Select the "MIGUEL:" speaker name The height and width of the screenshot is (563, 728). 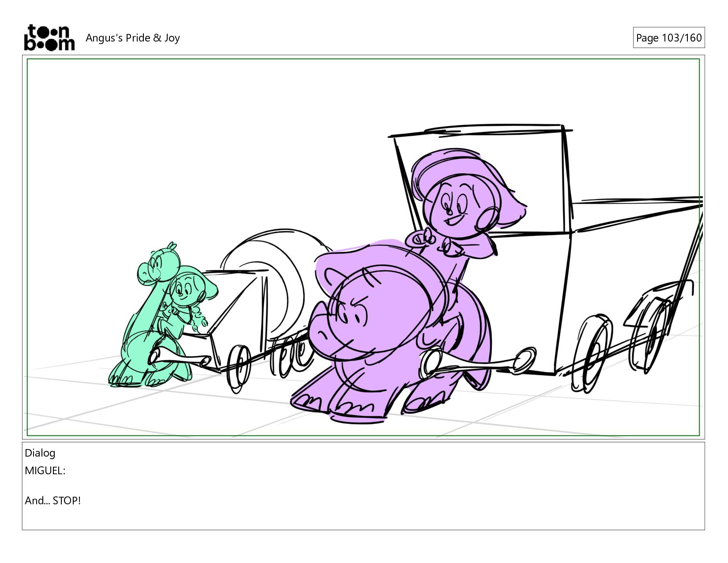click(x=45, y=471)
